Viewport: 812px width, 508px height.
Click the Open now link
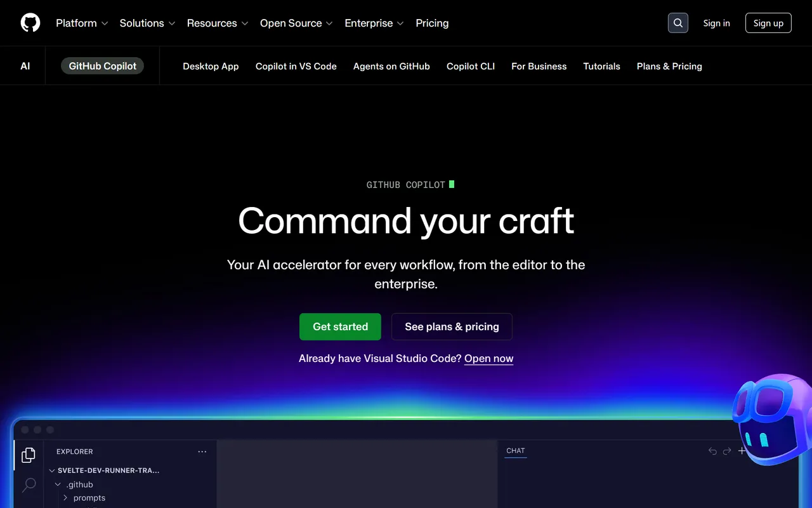(x=488, y=358)
